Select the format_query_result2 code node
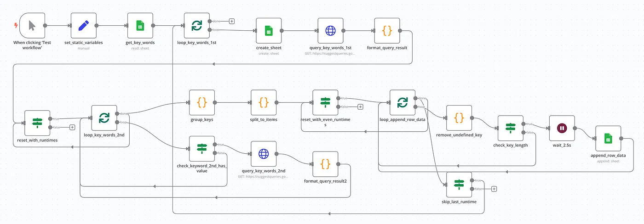The height and width of the screenshot is (224, 644). (x=325, y=164)
